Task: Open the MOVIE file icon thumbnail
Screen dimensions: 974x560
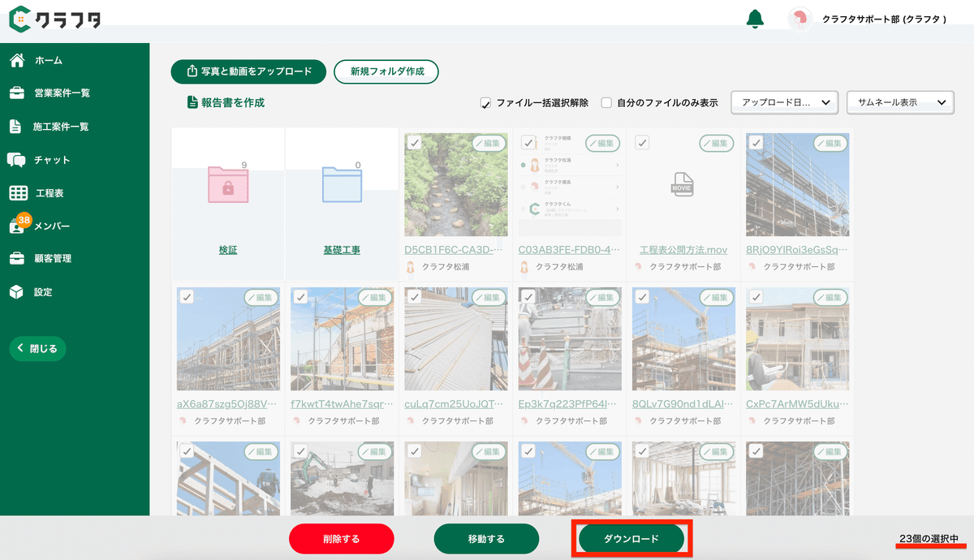Action: pos(683,184)
